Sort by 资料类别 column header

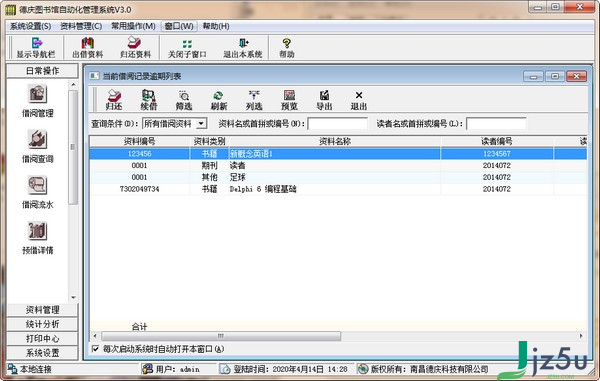(x=209, y=141)
